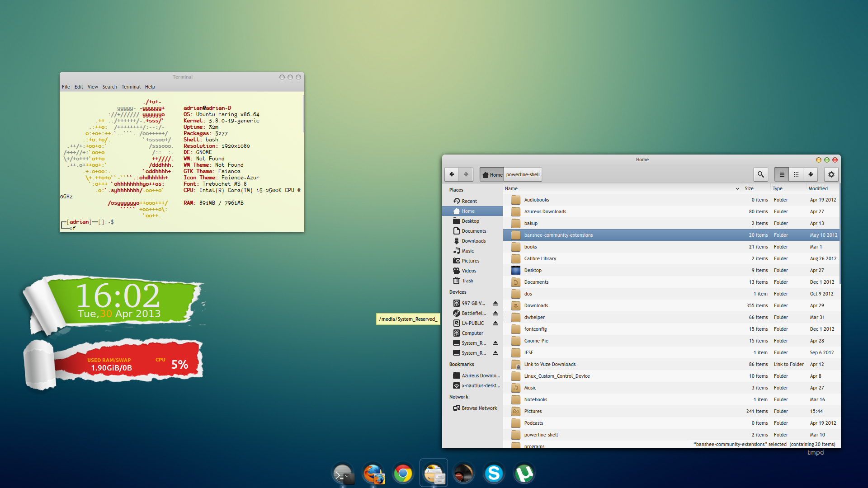The height and width of the screenshot is (488, 868).
Task: Select the Calibre Library folder
Action: click(671, 258)
